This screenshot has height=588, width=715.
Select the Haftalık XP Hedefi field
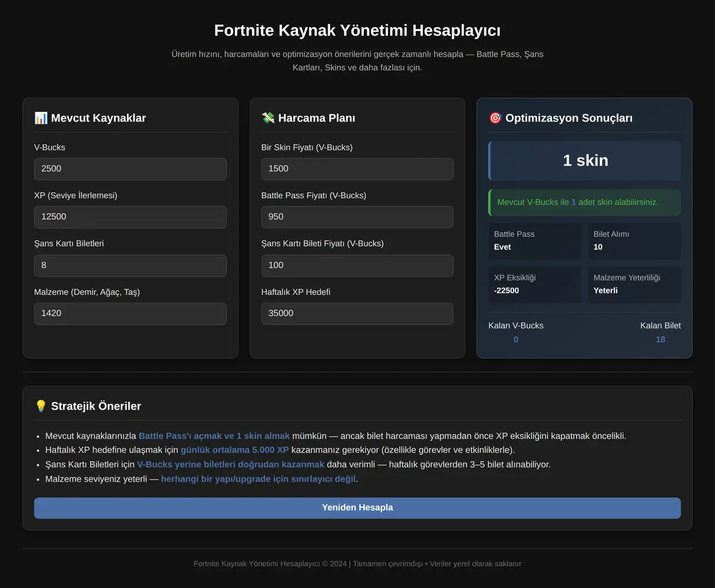[x=357, y=313]
